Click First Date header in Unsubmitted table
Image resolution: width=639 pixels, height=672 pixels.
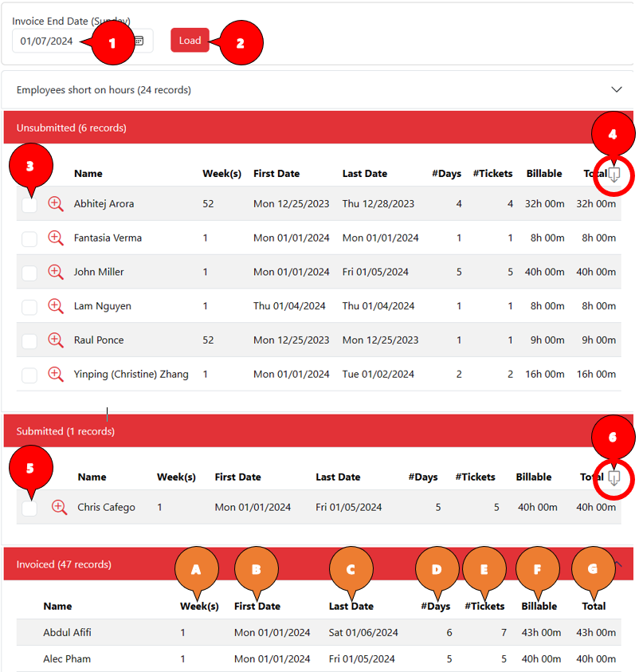[x=276, y=174]
